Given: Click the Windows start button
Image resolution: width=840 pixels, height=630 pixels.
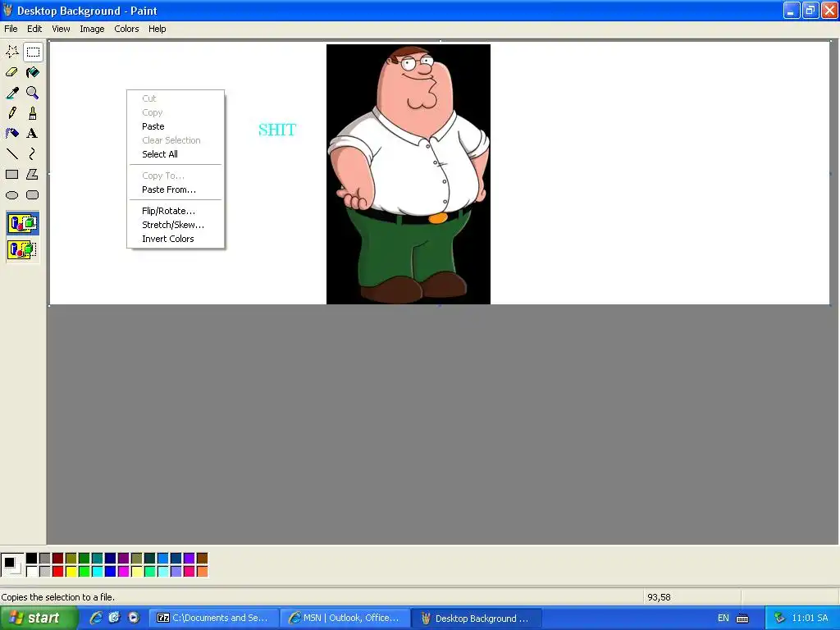Looking at the screenshot, I should (39, 619).
